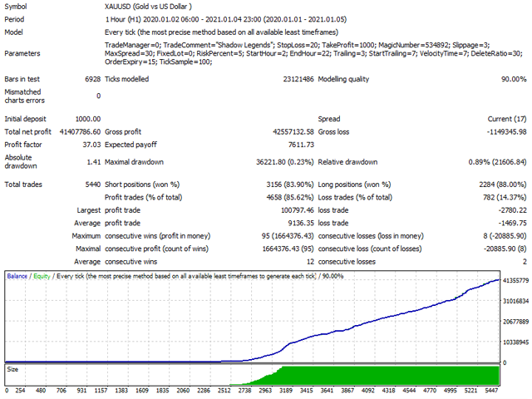The height and width of the screenshot is (399, 532).
Task: Select the symbol value XAUUSD (Gold vs US Dollar)
Action: click(x=148, y=7)
